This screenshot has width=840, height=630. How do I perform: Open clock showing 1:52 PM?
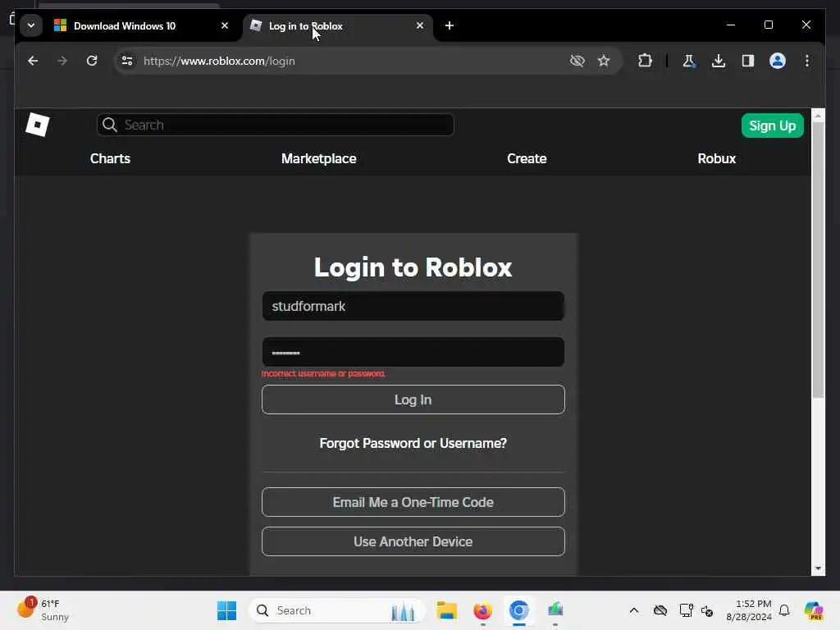coord(749,610)
